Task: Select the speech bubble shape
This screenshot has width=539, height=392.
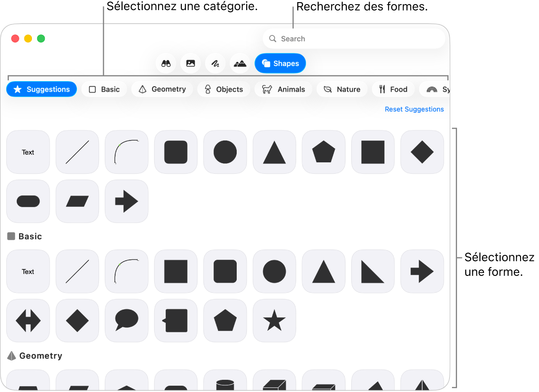Action: coord(126,320)
